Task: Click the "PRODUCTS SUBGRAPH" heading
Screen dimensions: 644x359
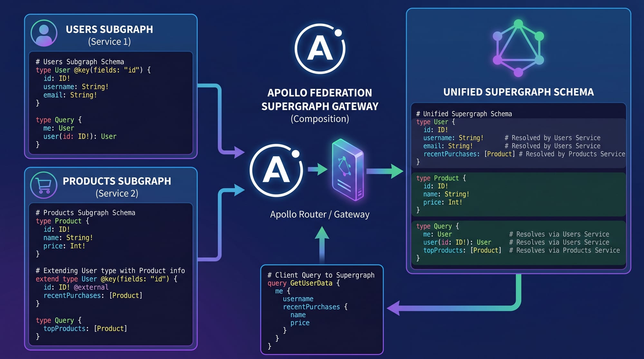Action: 117,181
